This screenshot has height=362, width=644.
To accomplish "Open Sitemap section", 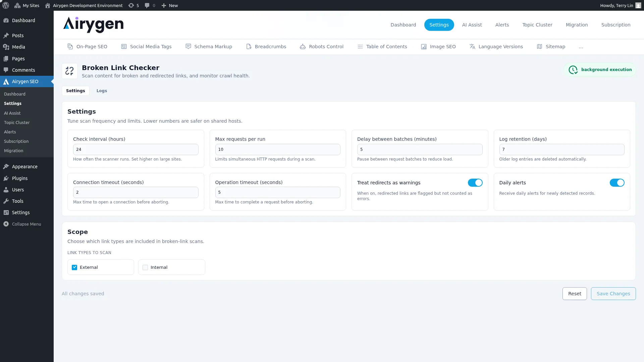I will [x=551, y=47].
